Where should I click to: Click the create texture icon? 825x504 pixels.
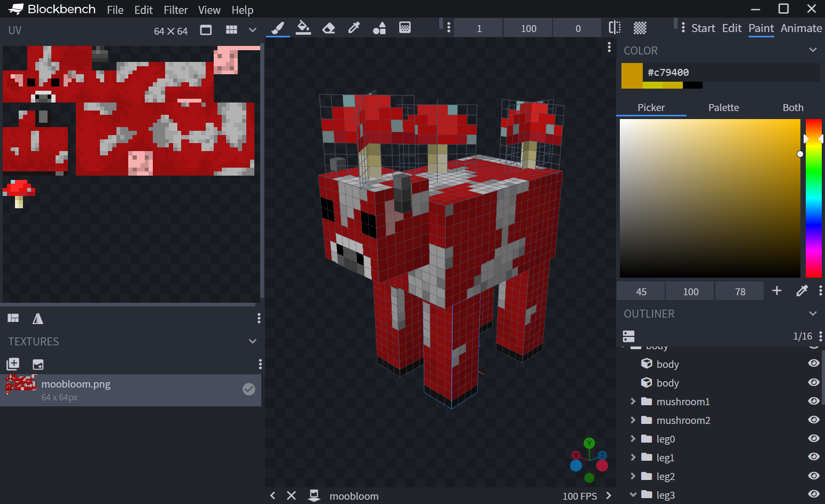[38, 364]
